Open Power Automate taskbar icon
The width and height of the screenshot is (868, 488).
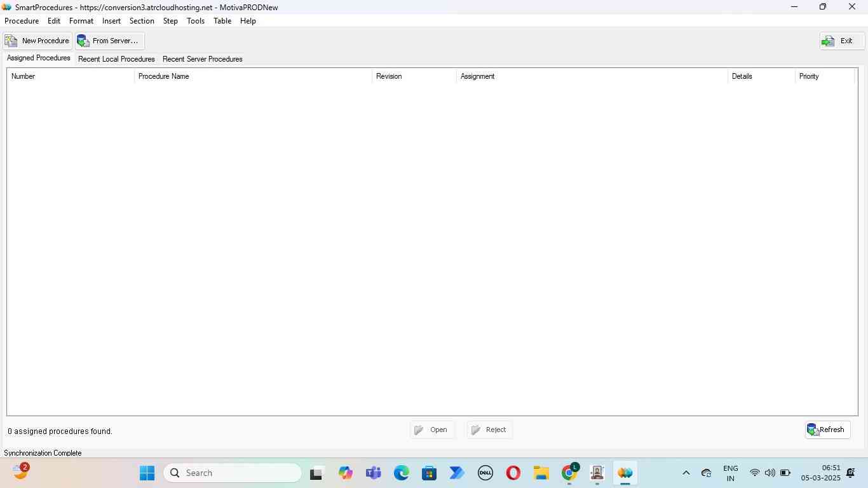tap(457, 473)
